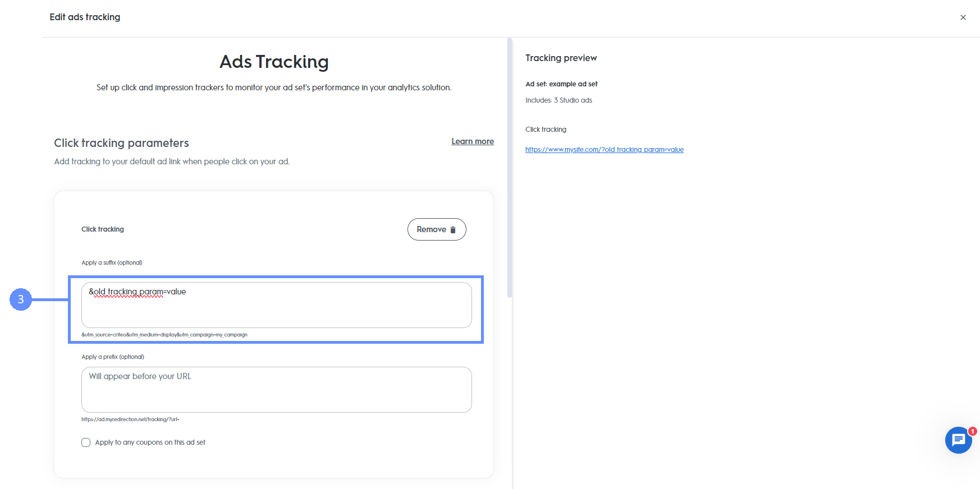980x489 pixels.
Task: Click the ad.myredirection.net helper text
Action: coord(130,419)
